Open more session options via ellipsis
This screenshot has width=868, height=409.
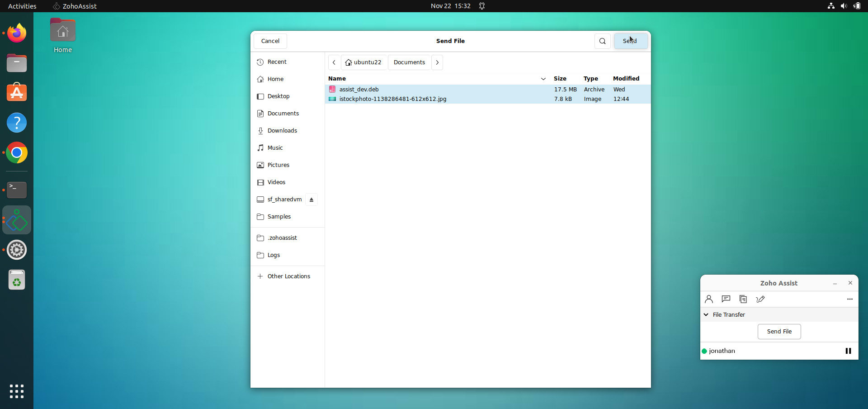point(849,299)
